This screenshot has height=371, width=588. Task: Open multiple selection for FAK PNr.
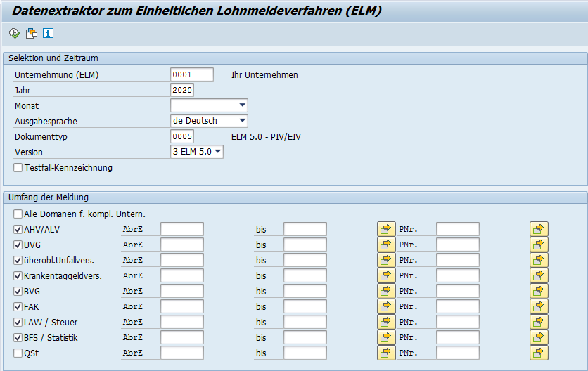click(x=539, y=306)
